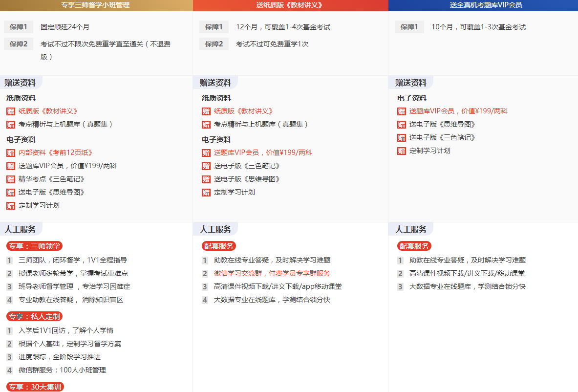Click number 2 badge beside 授课老师多轮带学

pos(10,274)
